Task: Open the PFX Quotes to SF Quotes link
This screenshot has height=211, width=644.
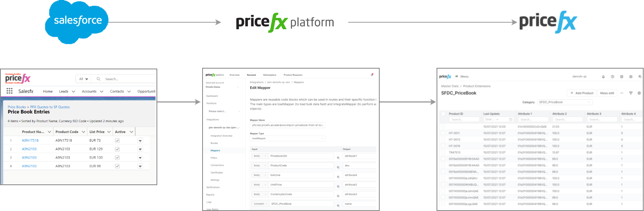Action: point(50,107)
